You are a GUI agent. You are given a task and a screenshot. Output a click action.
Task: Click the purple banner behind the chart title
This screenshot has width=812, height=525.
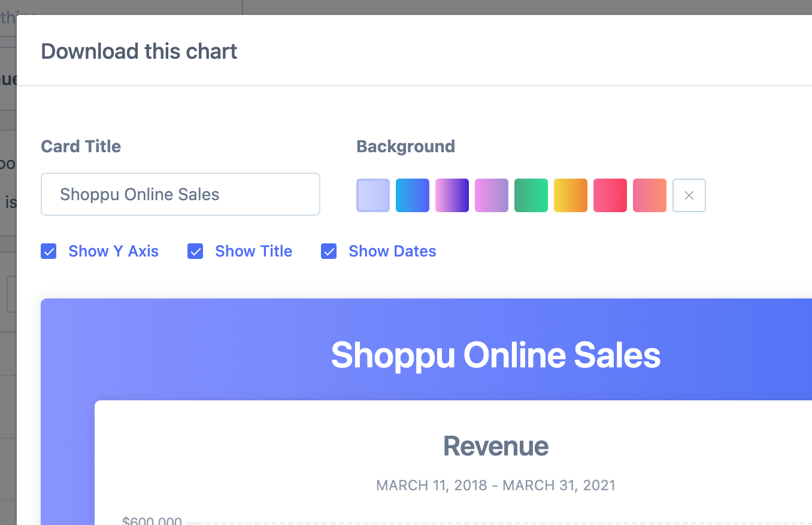495,355
